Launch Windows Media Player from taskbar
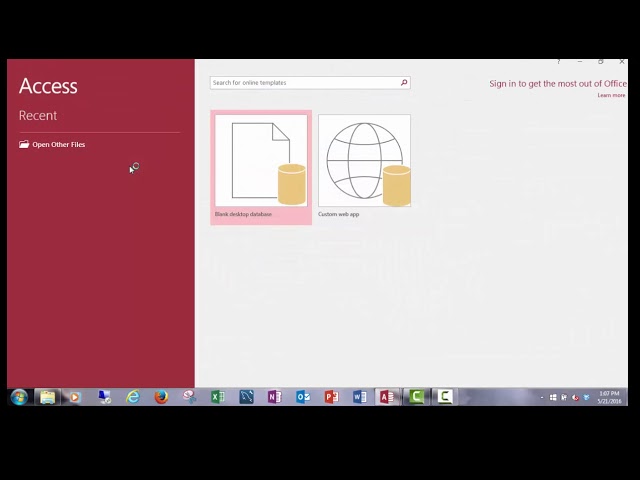Image resolution: width=640 pixels, height=480 pixels. click(x=75, y=397)
